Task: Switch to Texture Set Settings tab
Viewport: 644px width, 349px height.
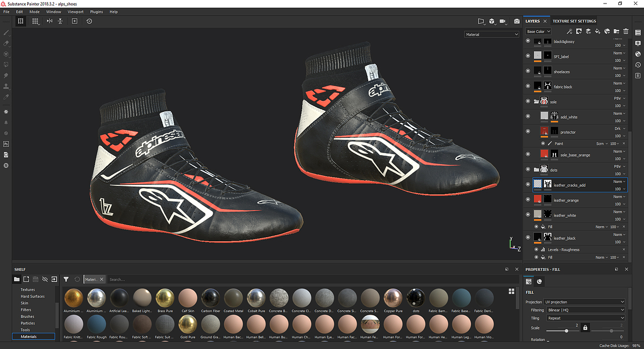Action: tap(574, 21)
